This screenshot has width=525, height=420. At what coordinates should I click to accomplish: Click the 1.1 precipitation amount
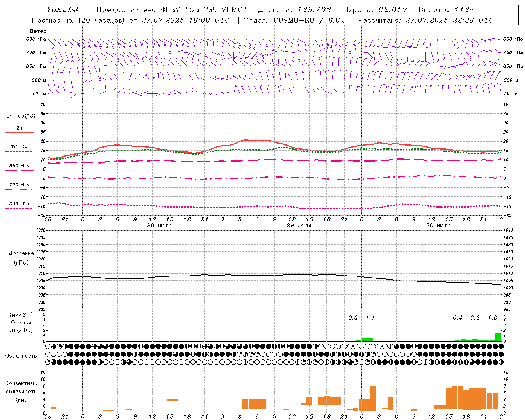370,318
